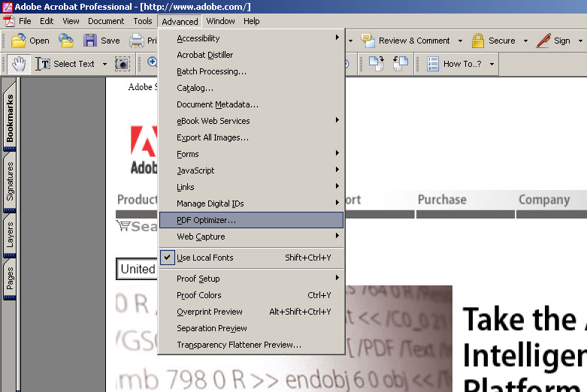Open the Document menu
Viewport: 587px width, 392px height.
click(106, 21)
